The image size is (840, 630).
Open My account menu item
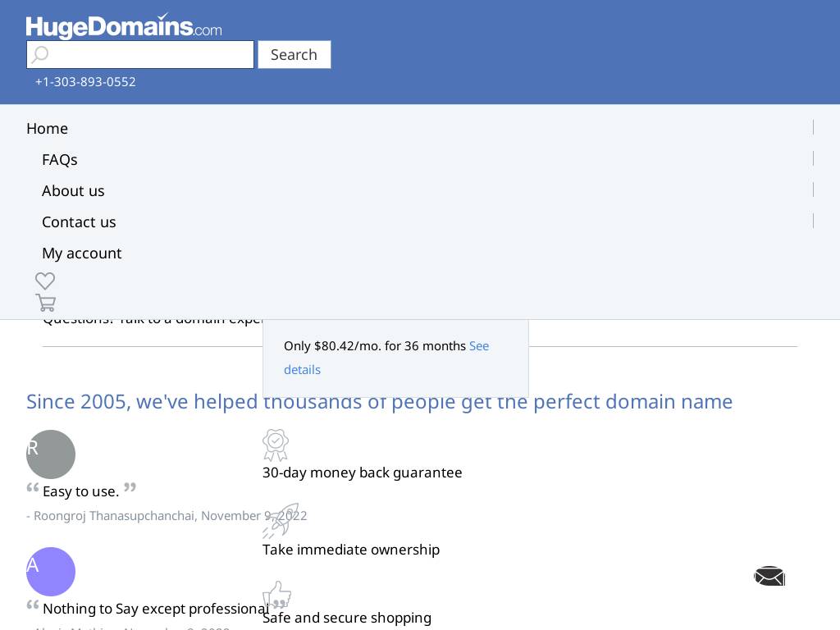[x=81, y=253]
